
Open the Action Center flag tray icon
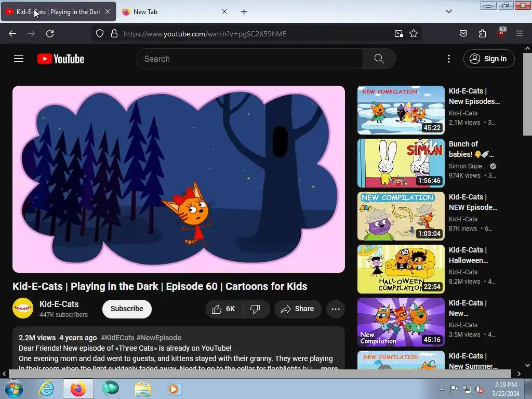click(x=454, y=389)
